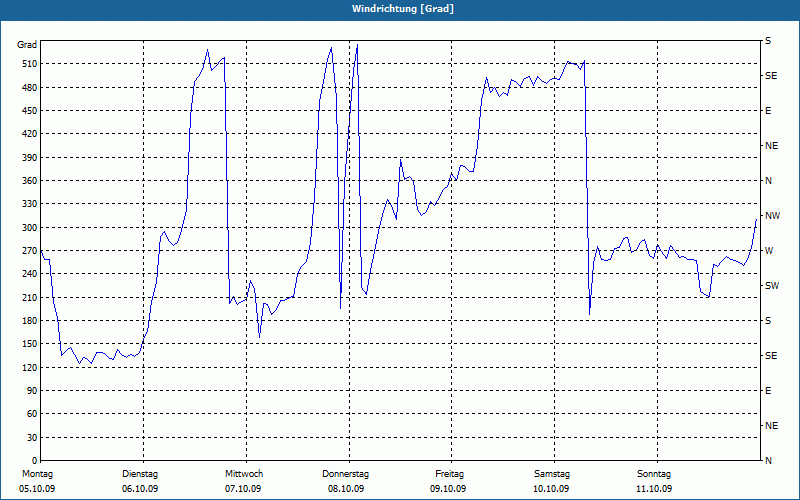
Task: Select the date 11.10.09
Action: point(654,489)
